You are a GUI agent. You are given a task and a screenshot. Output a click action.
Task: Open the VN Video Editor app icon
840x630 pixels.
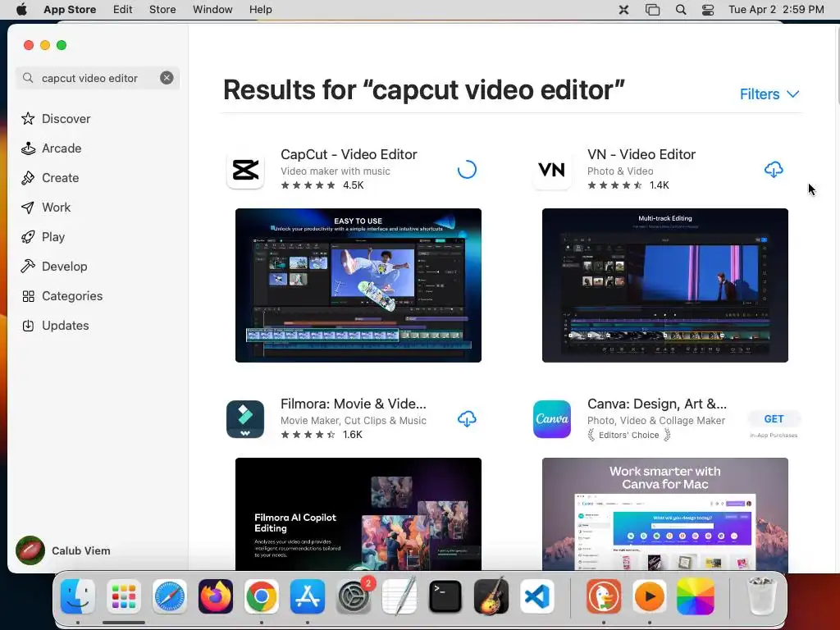tap(552, 170)
